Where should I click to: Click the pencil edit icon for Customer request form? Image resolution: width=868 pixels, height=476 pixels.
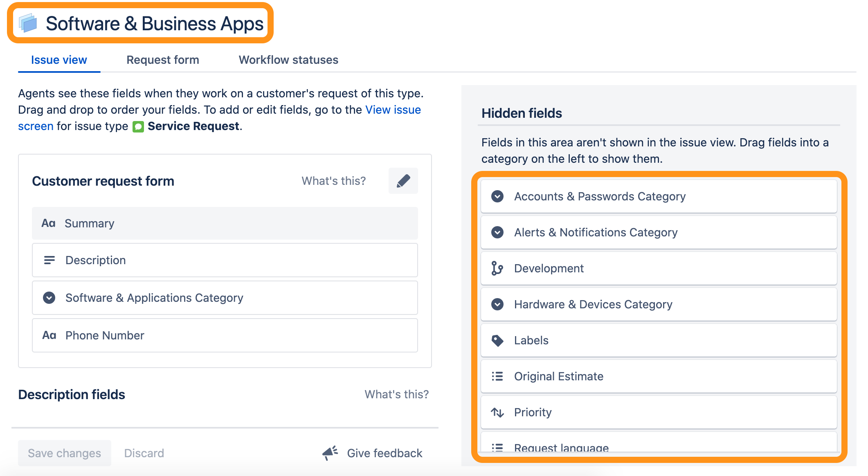[403, 181]
